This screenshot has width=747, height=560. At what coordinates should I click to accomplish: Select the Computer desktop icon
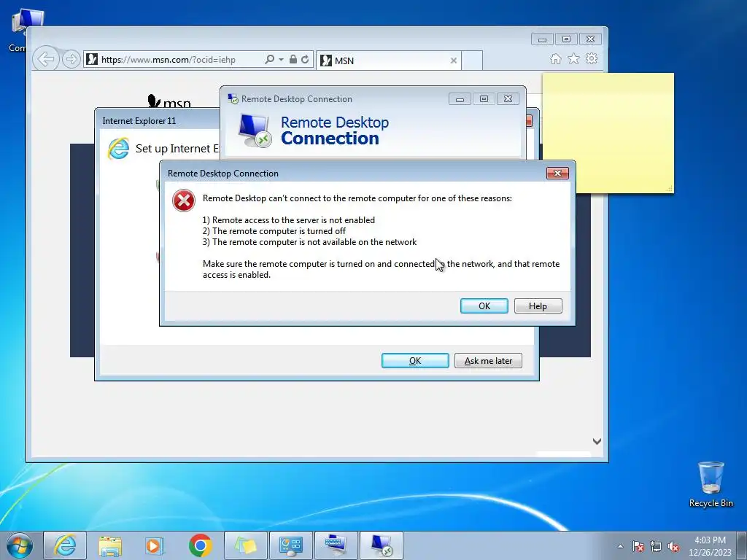(x=18, y=31)
